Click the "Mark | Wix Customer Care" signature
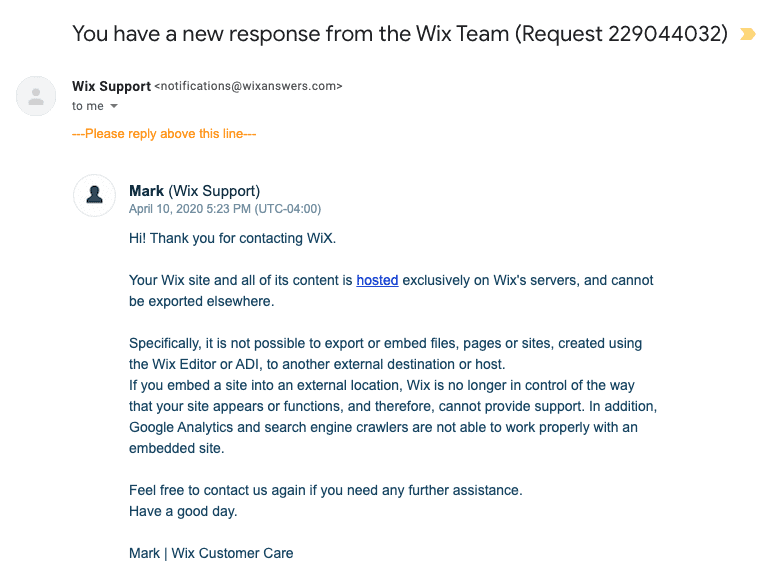Screen dimensions: 765x571 tap(211, 553)
